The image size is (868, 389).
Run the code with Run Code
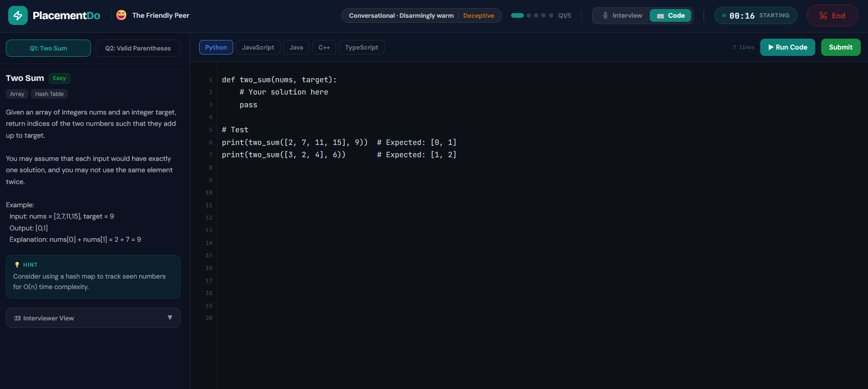coord(788,47)
